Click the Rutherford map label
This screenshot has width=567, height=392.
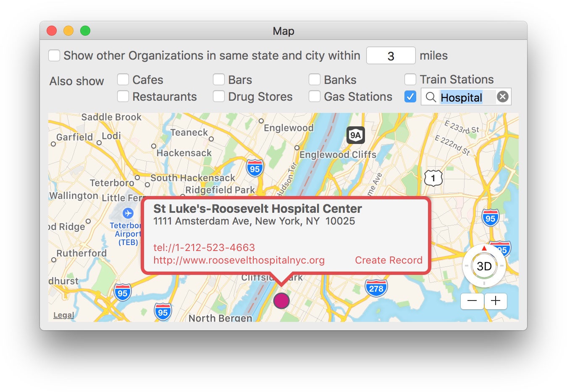pos(81,253)
